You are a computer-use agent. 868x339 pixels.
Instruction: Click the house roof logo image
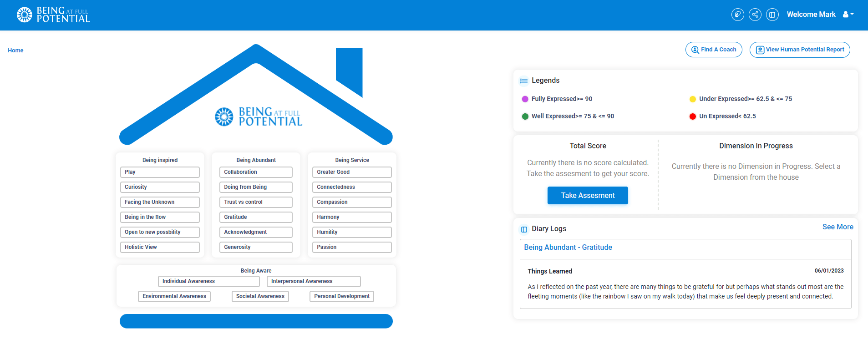point(258,116)
